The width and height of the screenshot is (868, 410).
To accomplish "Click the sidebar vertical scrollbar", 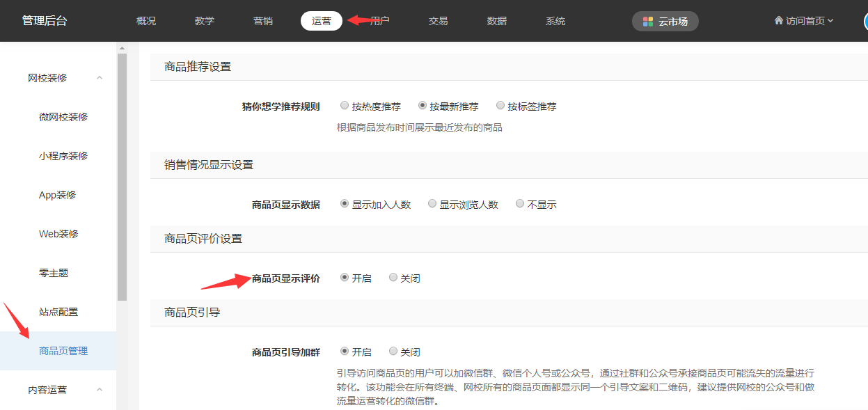I will point(122,174).
